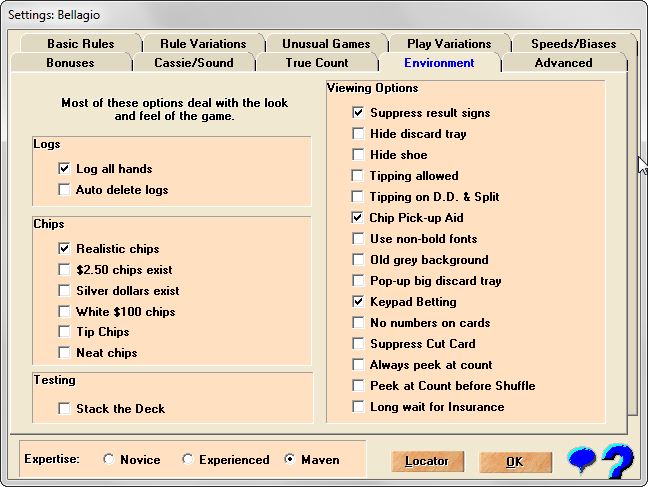
Task: Select the Play Variations tab
Action: click(x=449, y=43)
